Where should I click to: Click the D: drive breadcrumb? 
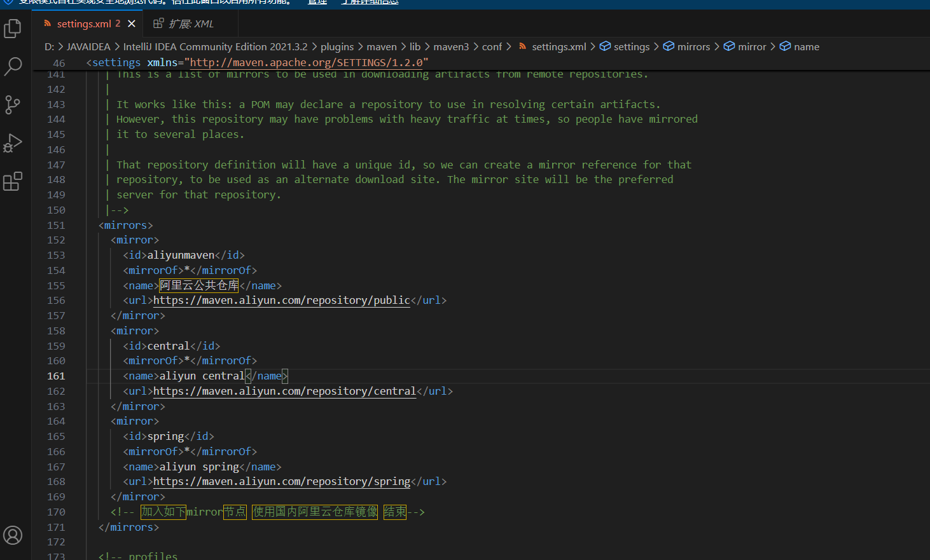(49, 46)
